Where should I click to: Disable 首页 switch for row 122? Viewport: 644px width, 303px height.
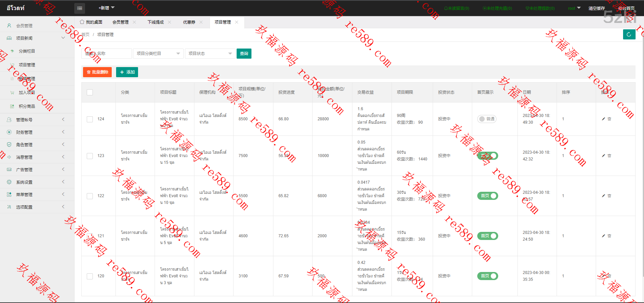tap(487, 196)
